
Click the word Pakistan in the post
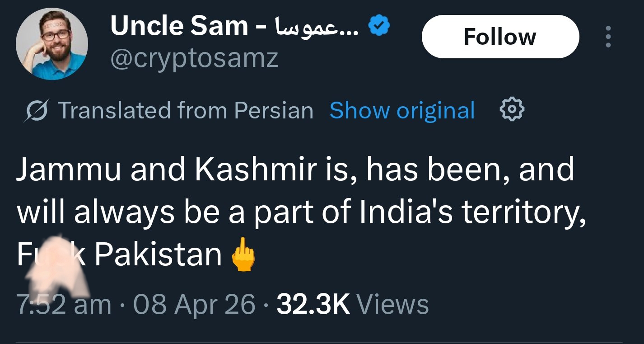tap(158, 254)
